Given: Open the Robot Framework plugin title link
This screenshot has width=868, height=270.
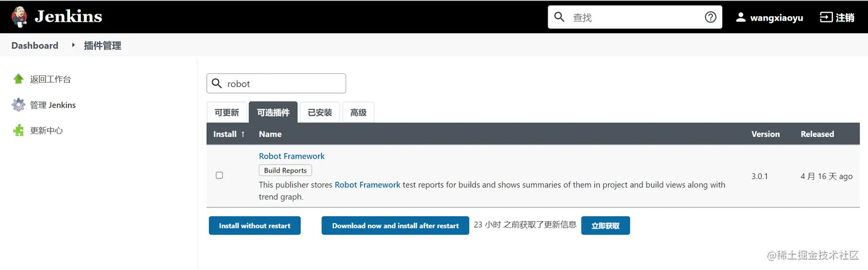Looking at the screenshot, I should click(292, 156).
